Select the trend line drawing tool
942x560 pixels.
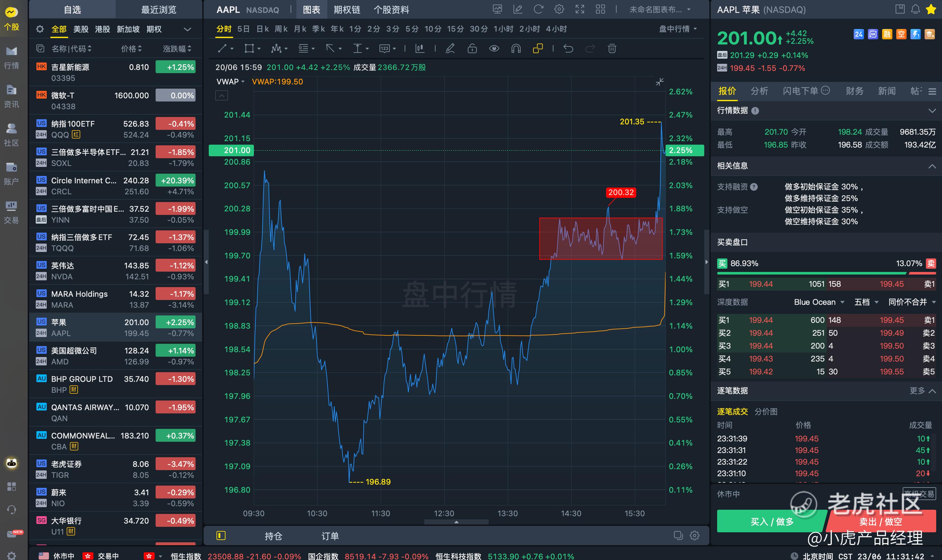(x=222, y=48)
